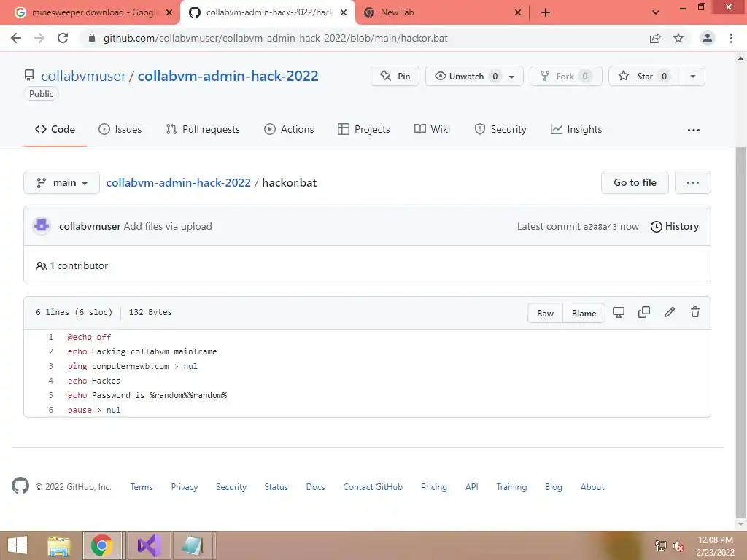The width and height of the screenshot is (747, 560).
Task: Close the collabvm-admin-hack-2022 tab
Action: (343, 12)
